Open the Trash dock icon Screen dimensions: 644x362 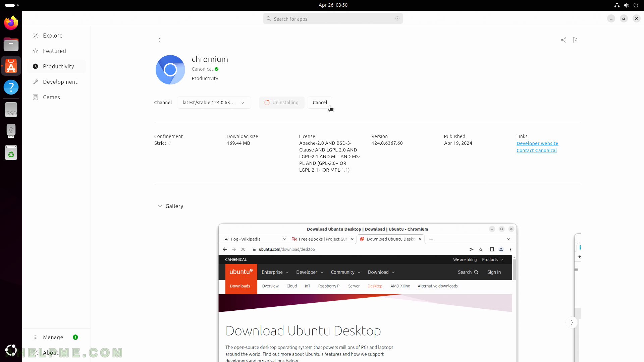(x=11, y=153)
